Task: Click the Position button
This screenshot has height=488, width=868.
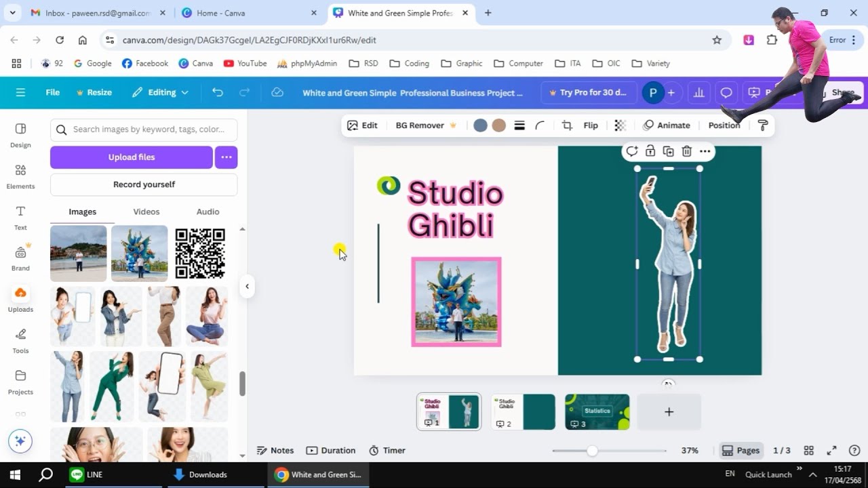Action: pos(724,125)
